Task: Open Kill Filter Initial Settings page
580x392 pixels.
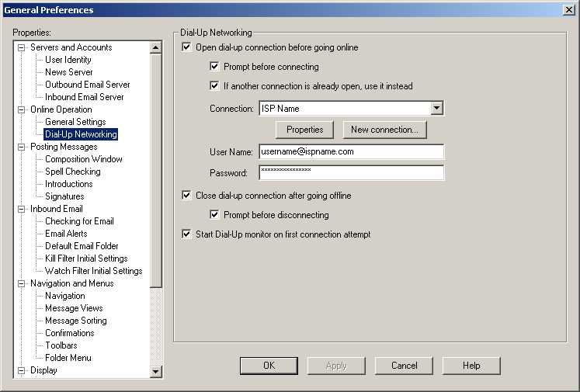Action: click(x=86, y=258)
